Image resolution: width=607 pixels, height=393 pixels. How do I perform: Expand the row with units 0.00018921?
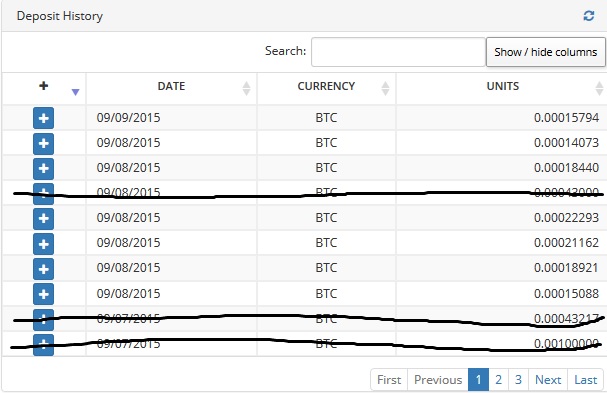pos(43,269)
